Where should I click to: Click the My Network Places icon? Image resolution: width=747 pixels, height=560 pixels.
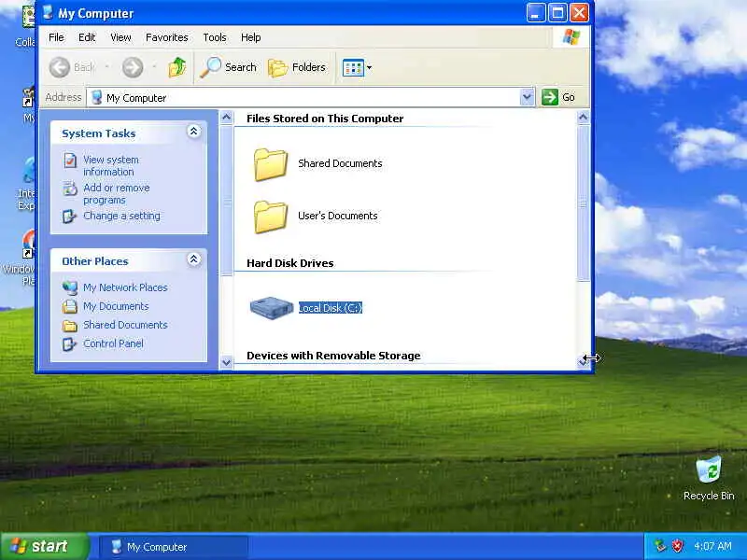pyautogui.click(x=69, y=287)
